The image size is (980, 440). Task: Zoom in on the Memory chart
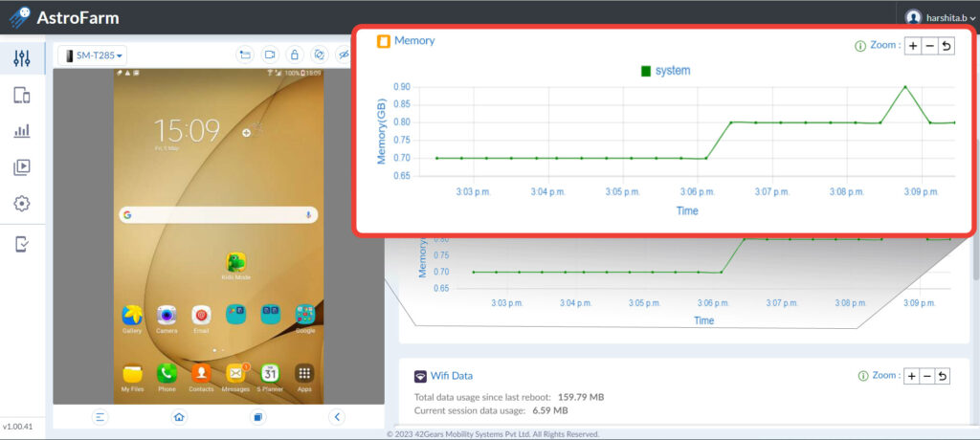point(913,46)
